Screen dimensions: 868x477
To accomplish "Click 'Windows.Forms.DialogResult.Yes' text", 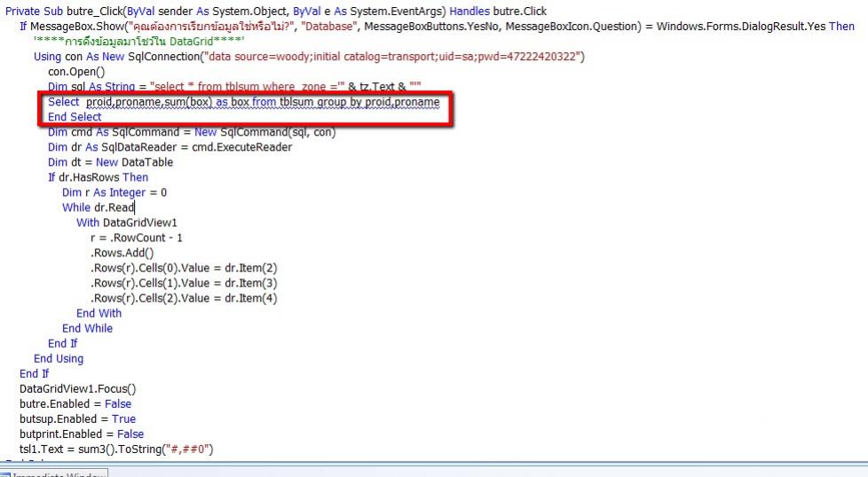I will (741, 26).
